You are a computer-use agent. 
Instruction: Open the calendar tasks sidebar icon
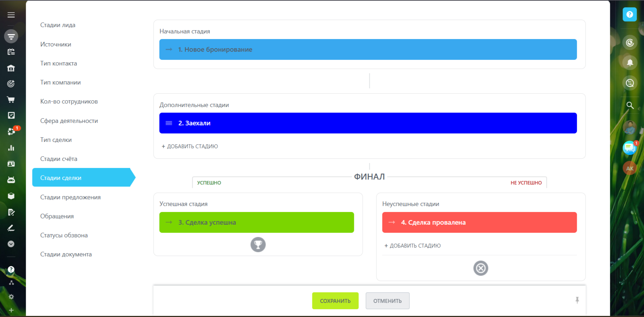pyautogui.click(x=11, y=52)
